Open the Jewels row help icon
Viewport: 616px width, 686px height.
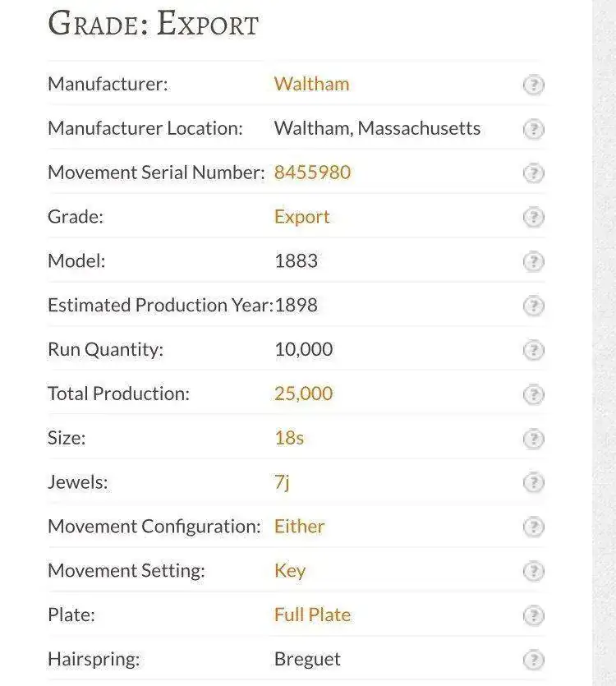[533, 482]
